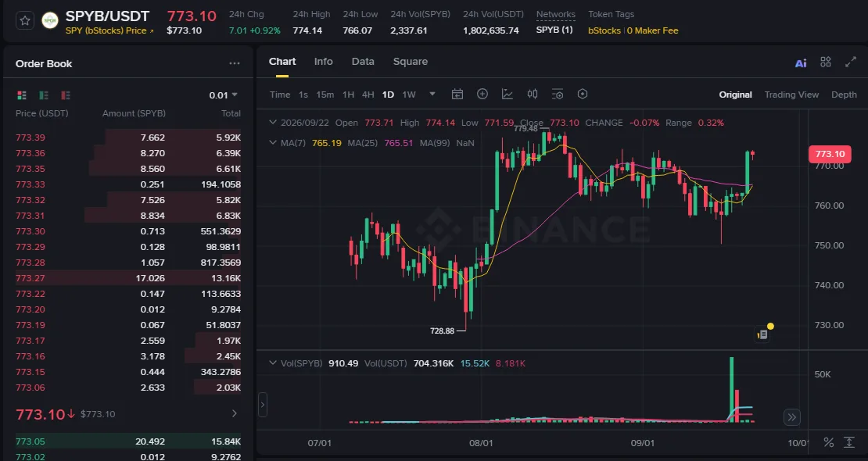
Task: Open the multi-chart grid layout icon
Action: click(825, 62)
